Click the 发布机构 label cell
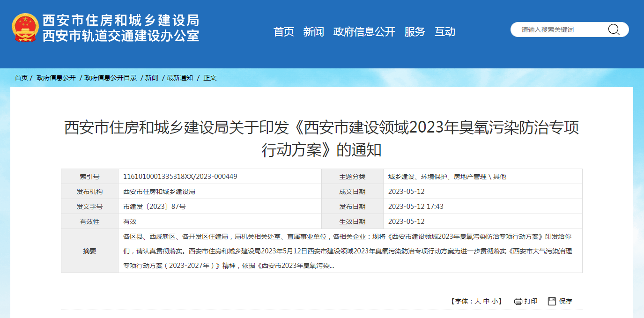The image size is (644, 318). [89, 192]
